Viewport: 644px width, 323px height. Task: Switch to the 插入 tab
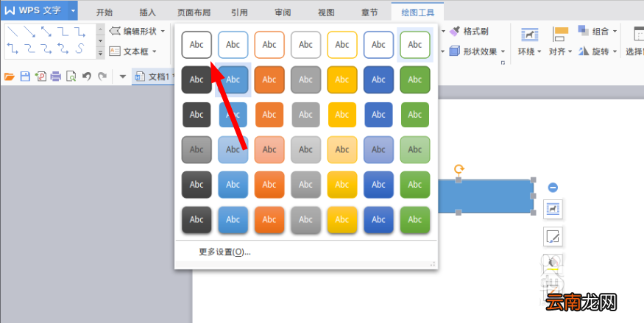click(x=148, y=13)
